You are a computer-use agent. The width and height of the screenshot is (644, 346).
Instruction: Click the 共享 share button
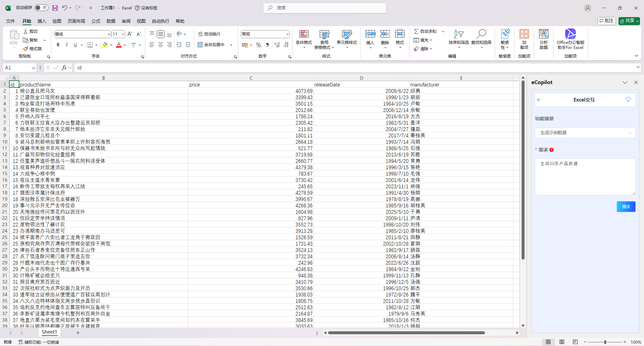tap(629, 21)
